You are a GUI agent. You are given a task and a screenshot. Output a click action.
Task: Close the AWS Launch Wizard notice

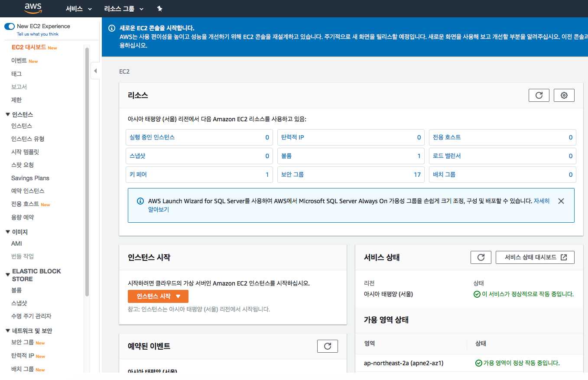coord(561,201)
